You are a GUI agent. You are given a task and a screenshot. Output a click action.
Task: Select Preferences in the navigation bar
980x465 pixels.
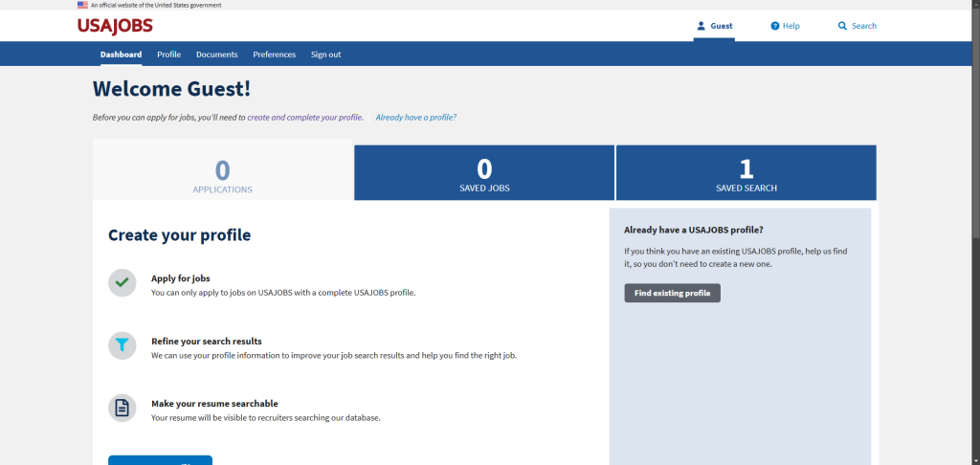coord(274,55)
